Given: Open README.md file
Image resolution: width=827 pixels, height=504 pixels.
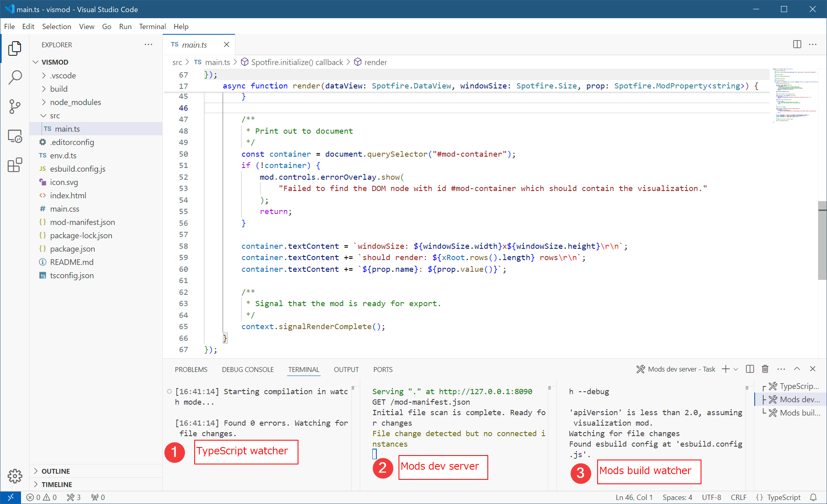Looking at the screenshot, I should (96, 262).
